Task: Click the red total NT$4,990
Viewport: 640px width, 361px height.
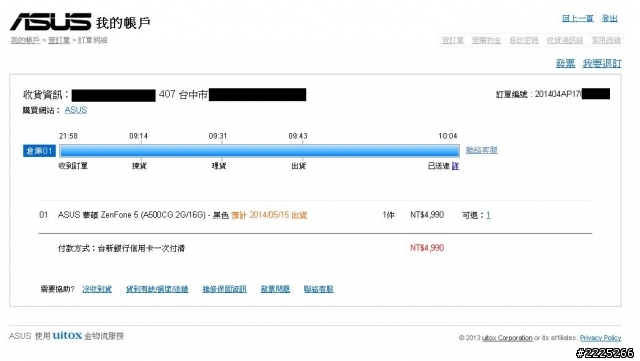Action: [427, 248]
